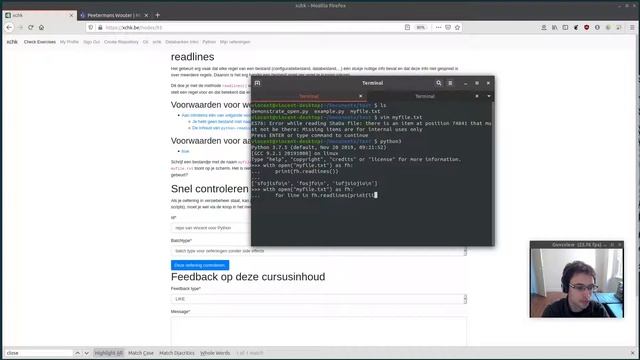
Task: Click inside the Message text area
Action: pos(319,331)
